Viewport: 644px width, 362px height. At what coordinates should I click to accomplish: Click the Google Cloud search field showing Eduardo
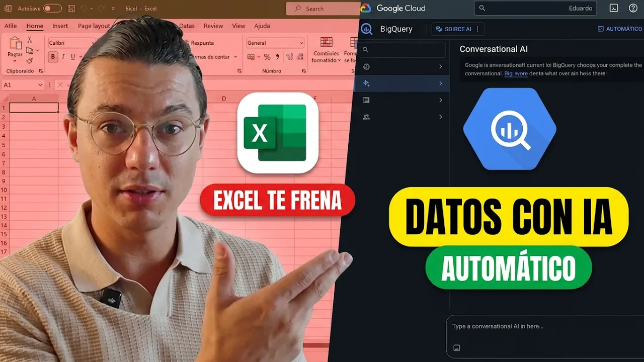click(535, 8)
